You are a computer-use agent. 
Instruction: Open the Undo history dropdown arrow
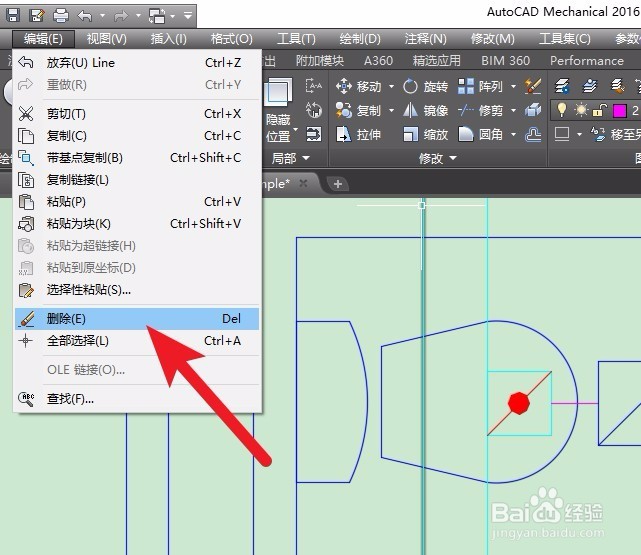102,16
